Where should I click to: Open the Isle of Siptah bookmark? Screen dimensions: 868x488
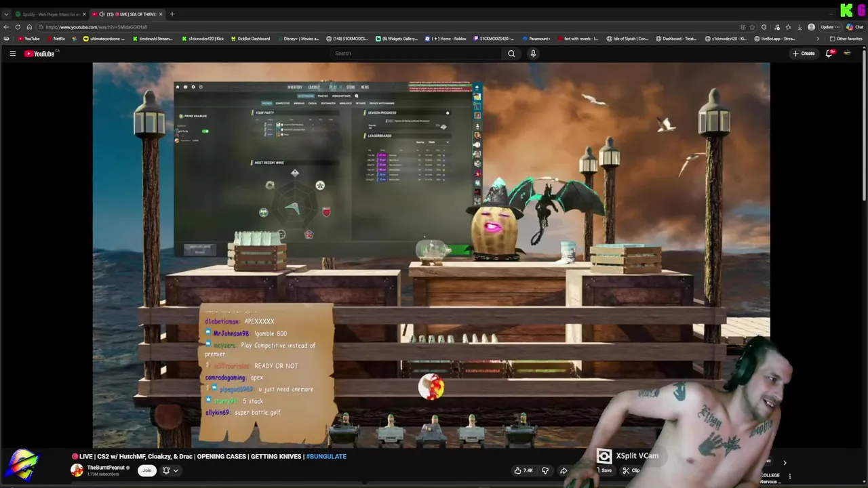coord(627,39)
